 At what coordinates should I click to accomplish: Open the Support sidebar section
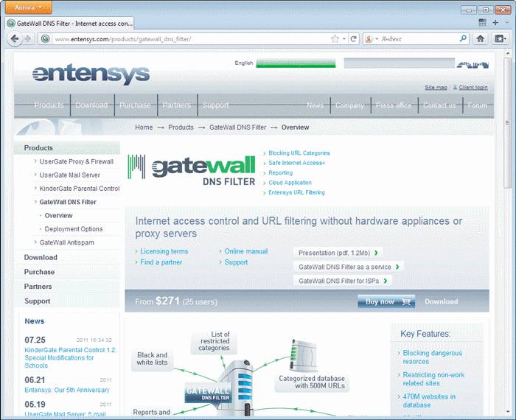tap(37, 301)
